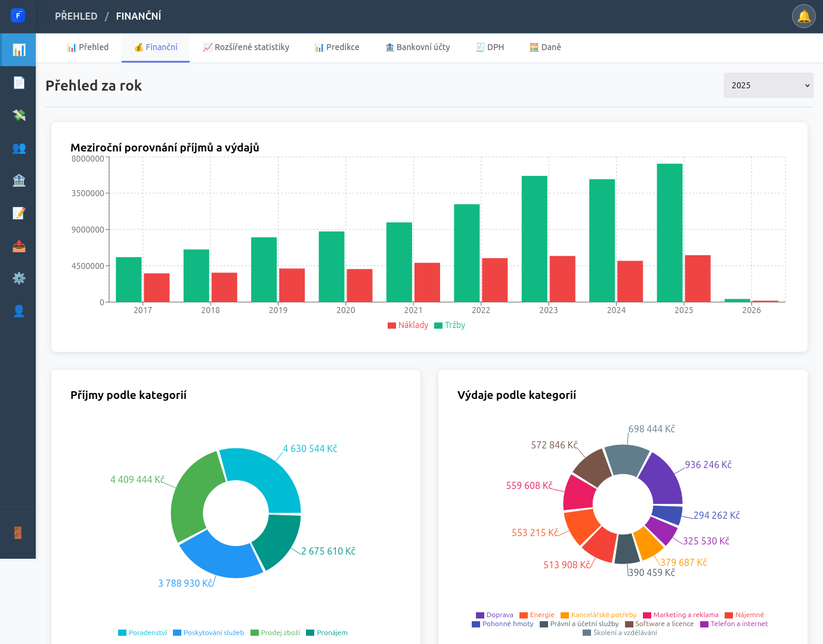Click the PŘEHLED breadcrumb link
This screenshot has height=644, width=823.
(76, 16)
